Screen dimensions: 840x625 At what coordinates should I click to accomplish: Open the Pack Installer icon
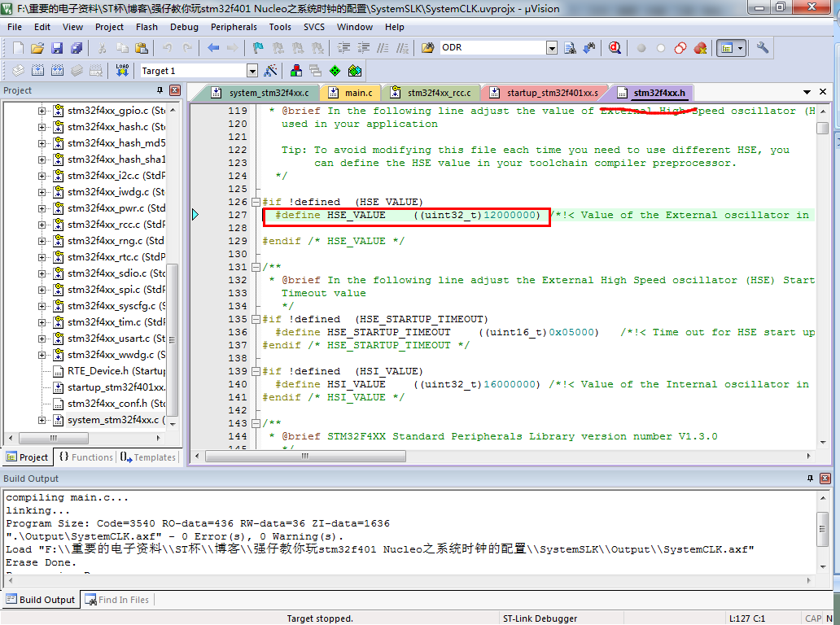[355, 71]
